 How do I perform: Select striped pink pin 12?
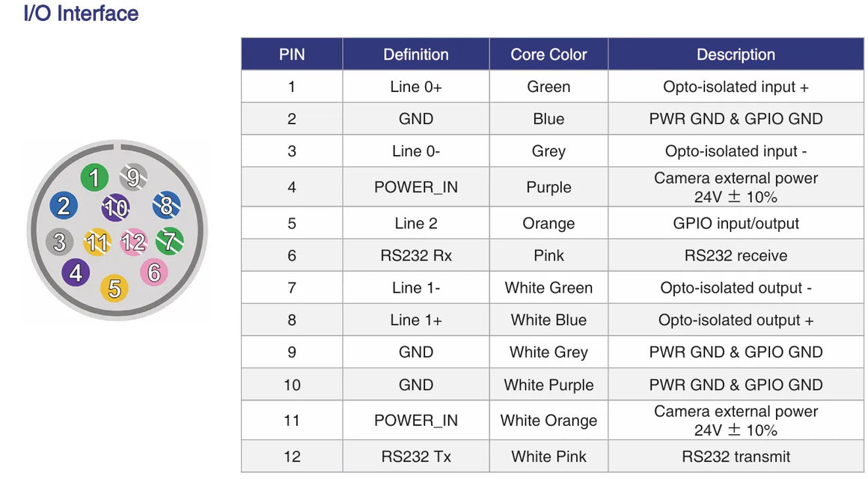pos(133,242)
